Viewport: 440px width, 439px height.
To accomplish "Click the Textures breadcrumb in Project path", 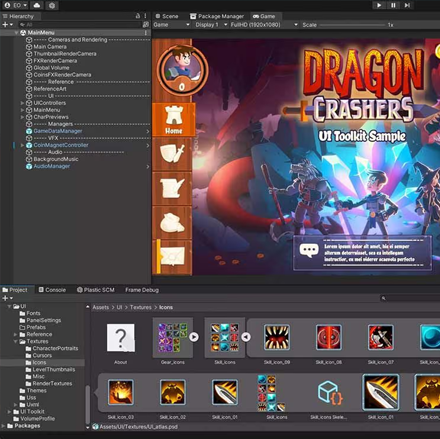I will pyautogui.click(x=141, y=307).
